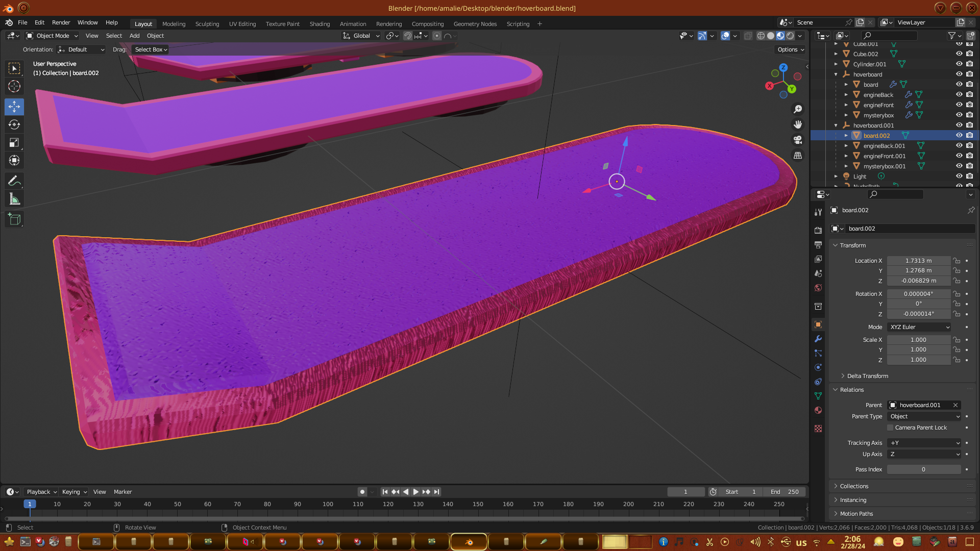The width and height of the screenshot is (980, 551).
Task: Expand the Delta Transform section
Action: [x=867, y=376]
